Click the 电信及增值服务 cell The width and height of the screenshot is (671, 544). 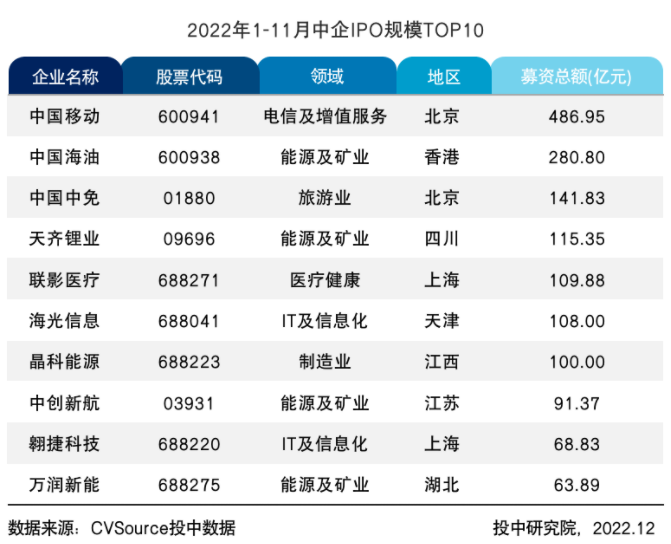(x=325, y=116)
